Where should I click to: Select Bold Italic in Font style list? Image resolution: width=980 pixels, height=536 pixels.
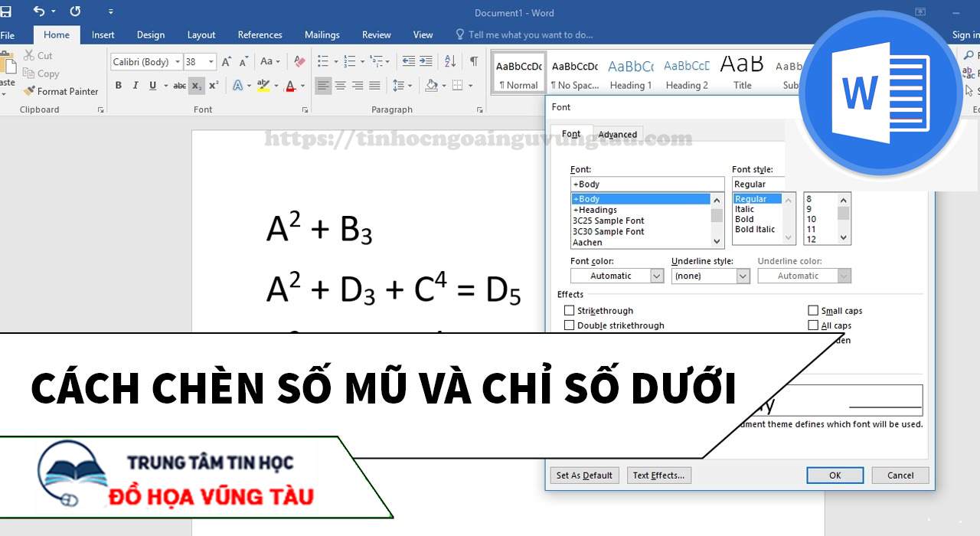pos(755,229)
